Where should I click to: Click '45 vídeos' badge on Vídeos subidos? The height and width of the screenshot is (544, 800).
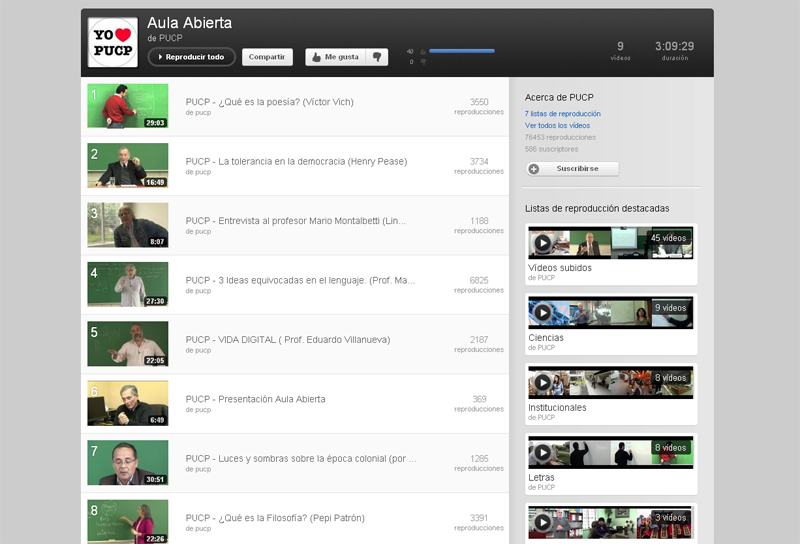pyautogui.click(x=668, y=238)
